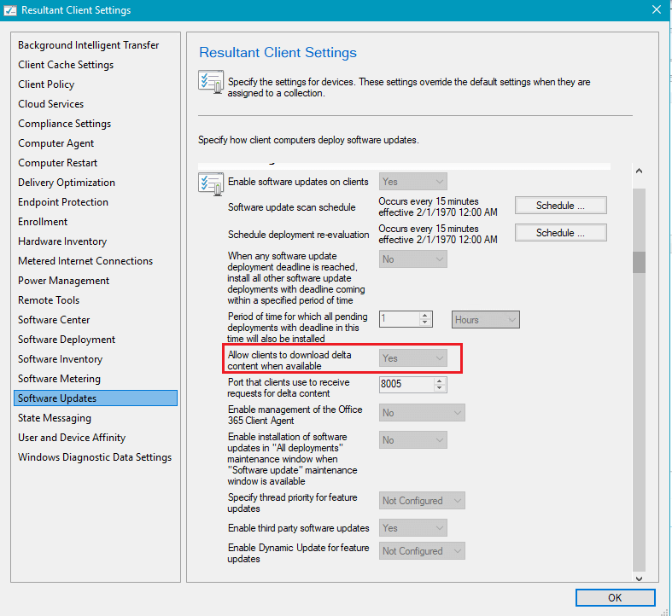Increase the delta content port number

tap(439, 381)
